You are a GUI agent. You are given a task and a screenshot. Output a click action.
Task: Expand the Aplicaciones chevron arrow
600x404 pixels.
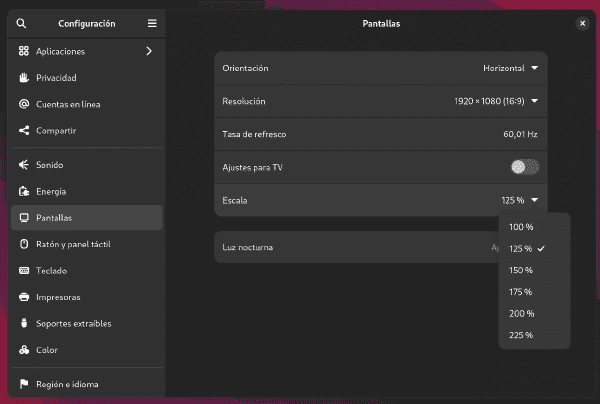coord(149,51)
